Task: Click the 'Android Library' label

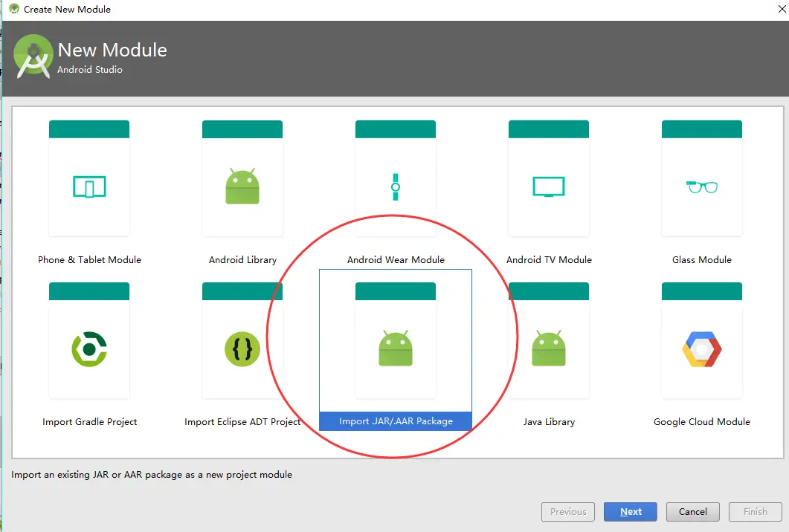Action: click(x=242, y=259)
